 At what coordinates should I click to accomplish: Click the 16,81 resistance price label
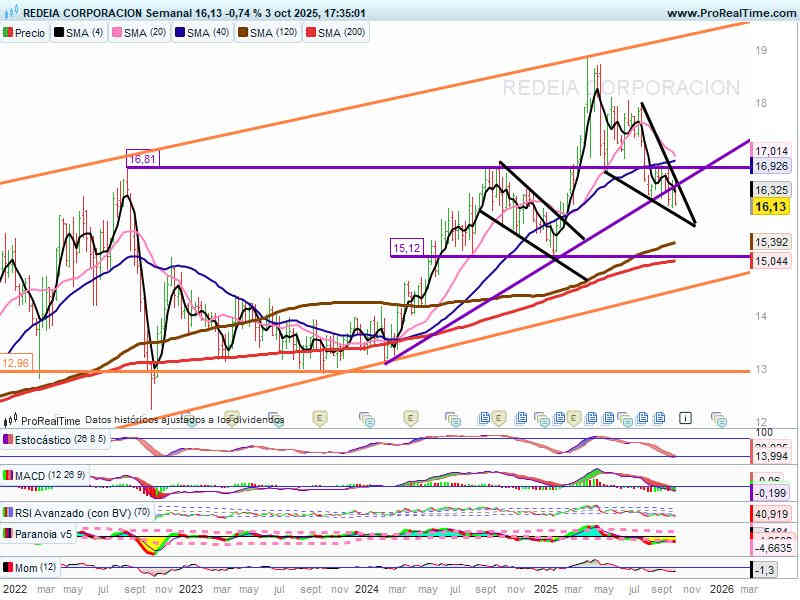click(143, 158)
